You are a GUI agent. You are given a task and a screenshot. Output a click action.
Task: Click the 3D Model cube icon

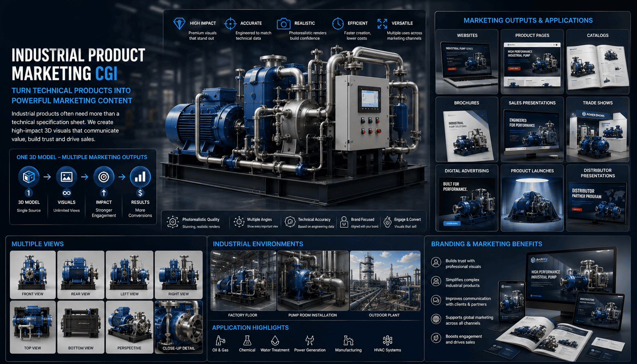(29, 177)
